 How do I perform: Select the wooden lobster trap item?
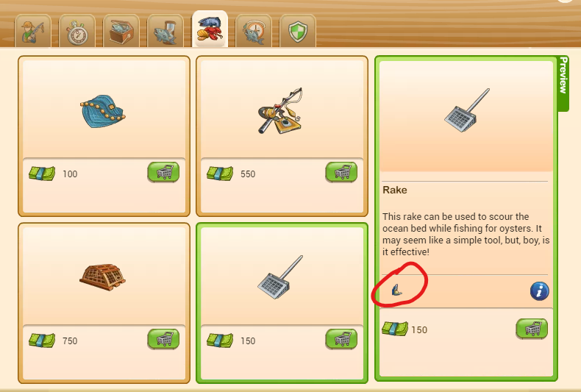(103, 277)
